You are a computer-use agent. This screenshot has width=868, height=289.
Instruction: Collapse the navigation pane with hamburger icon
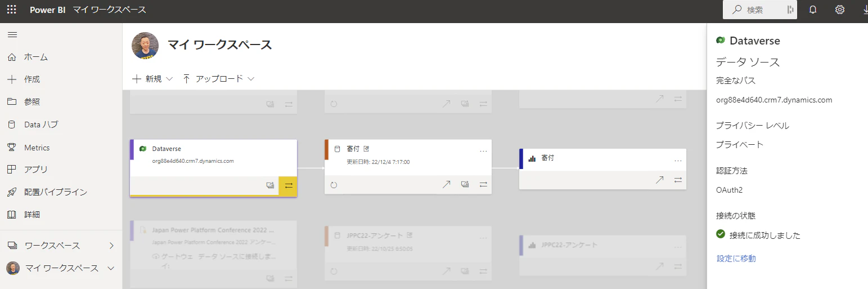(x=12, y=35)
